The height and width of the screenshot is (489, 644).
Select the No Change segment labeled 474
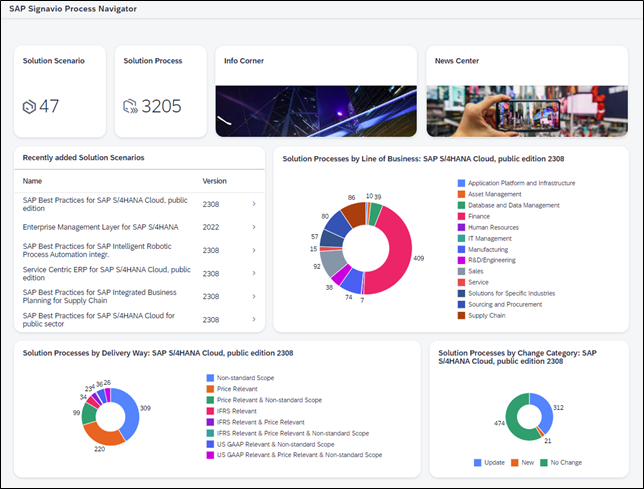(512, 419)
